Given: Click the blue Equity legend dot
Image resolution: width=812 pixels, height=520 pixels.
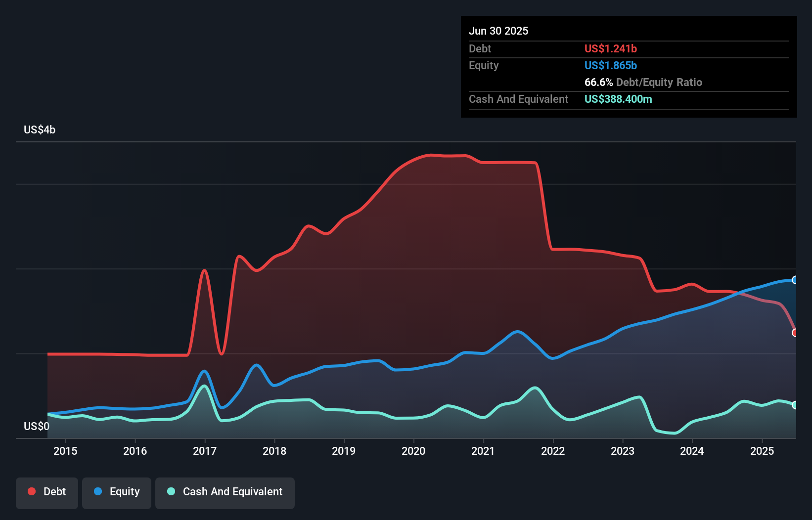Looking at the screenshot, I should pos(98,491).
